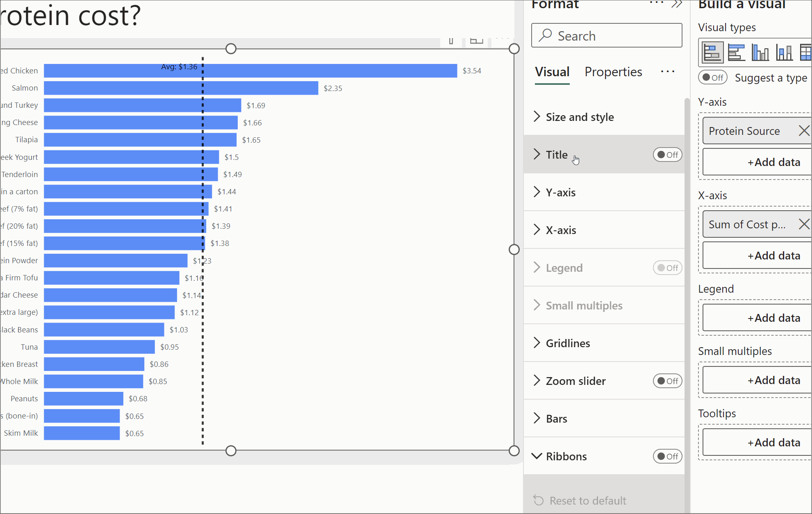Choose the clustered column chart visual type
Screen dimensions: 812x514
pyautogui.click(x=760, y=53)
